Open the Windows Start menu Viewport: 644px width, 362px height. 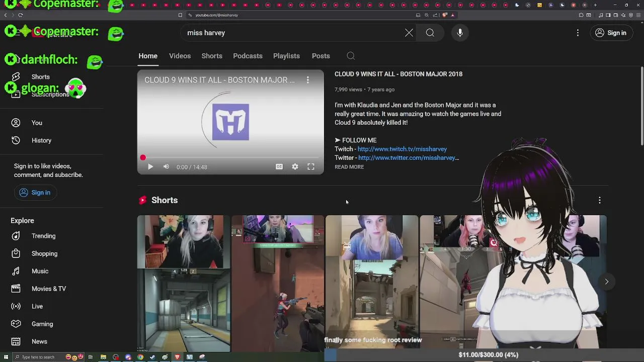(6, 357)
